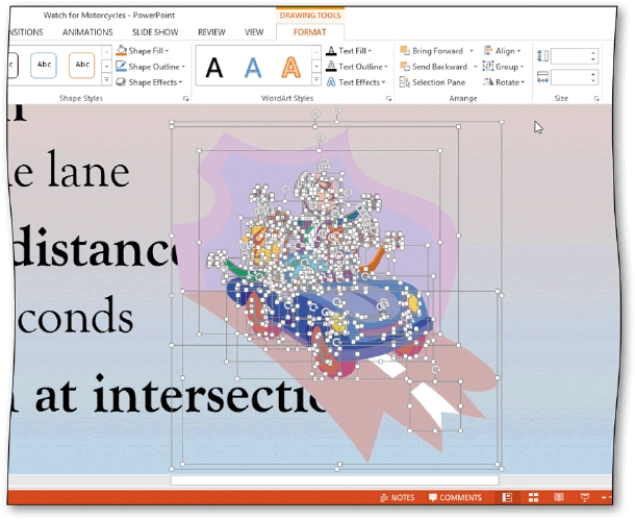Toggle the Notes pane button

[x=397, y=497]
